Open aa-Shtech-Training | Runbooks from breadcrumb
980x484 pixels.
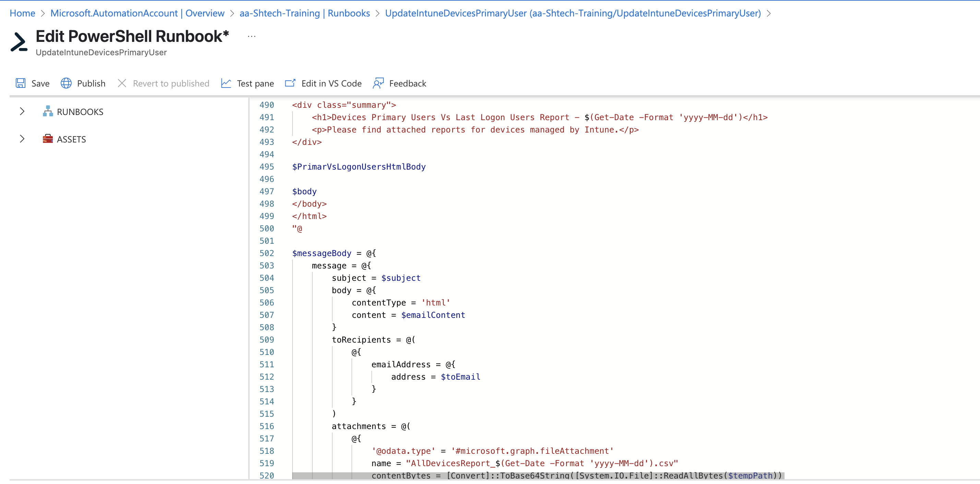pos(304,13)
